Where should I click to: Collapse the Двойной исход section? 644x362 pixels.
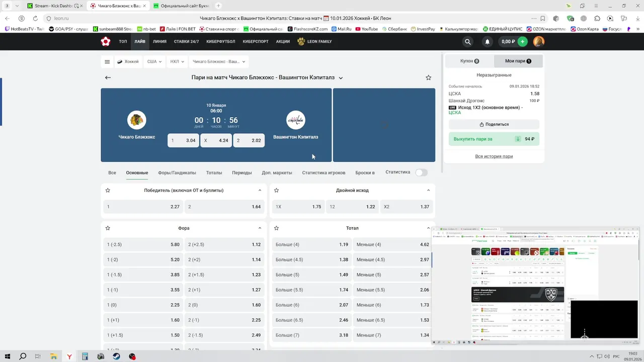tap(428, 191)
